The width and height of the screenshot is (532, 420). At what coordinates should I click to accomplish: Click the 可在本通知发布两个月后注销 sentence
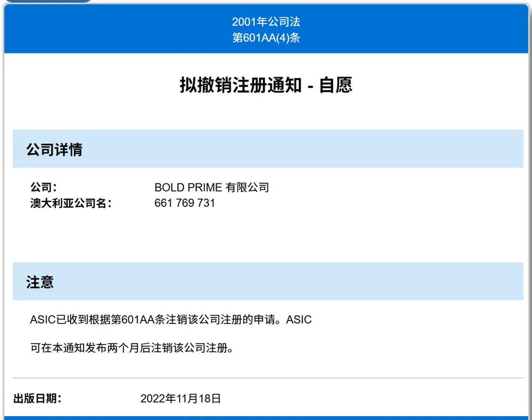(132, 348)
